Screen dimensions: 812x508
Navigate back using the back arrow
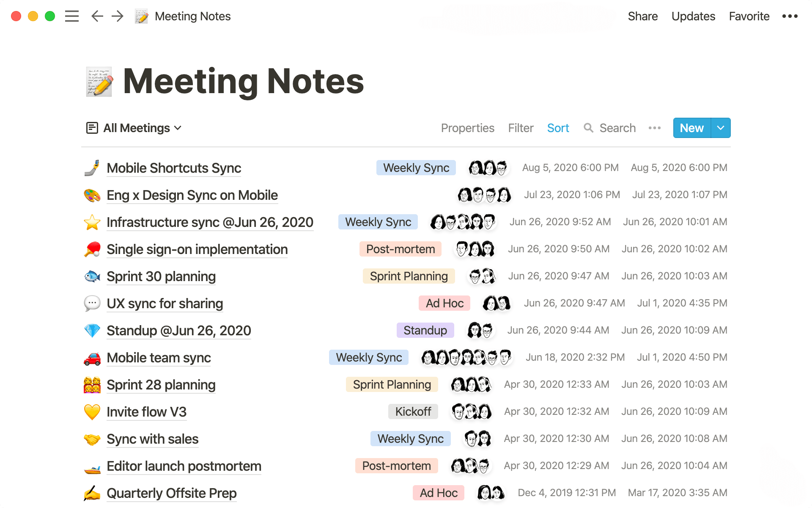point(97,16)
